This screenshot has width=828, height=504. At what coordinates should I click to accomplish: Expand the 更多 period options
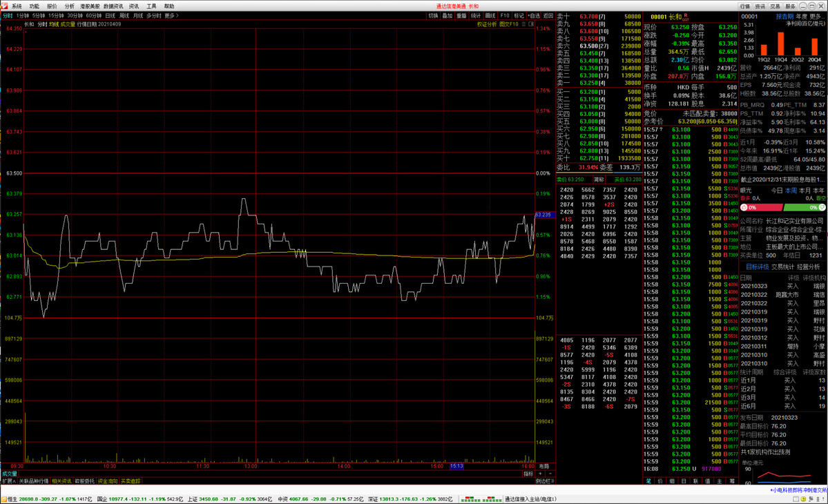[172, 16]
